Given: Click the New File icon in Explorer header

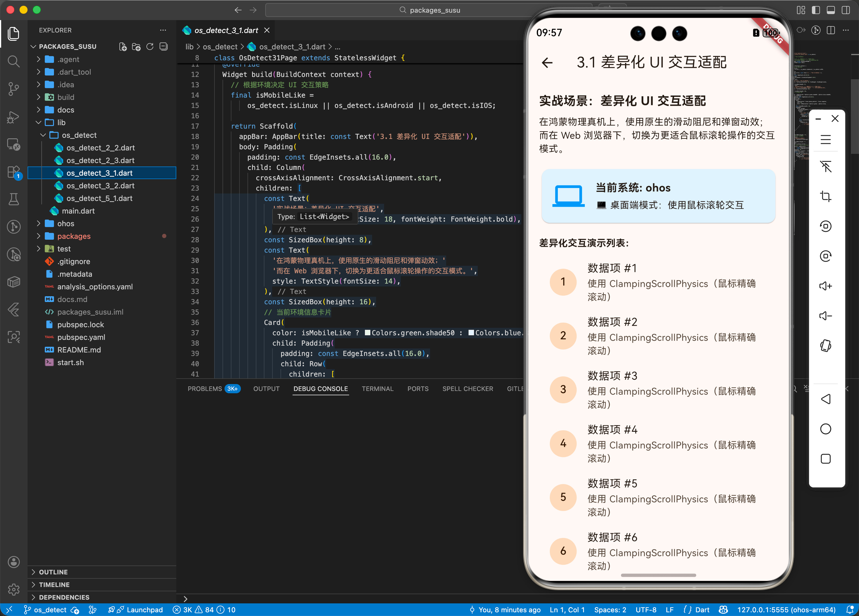Looking at the screenshot, I should (x=123, y=47).
